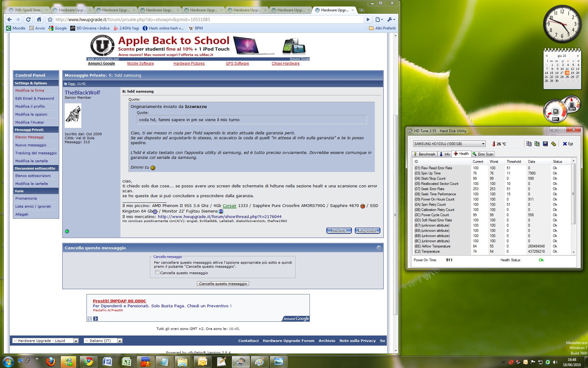The width and height of the screenshot is (588, 368).
Task: Open the browser home page
Action: pyautogui.click(x=39, y=19)
